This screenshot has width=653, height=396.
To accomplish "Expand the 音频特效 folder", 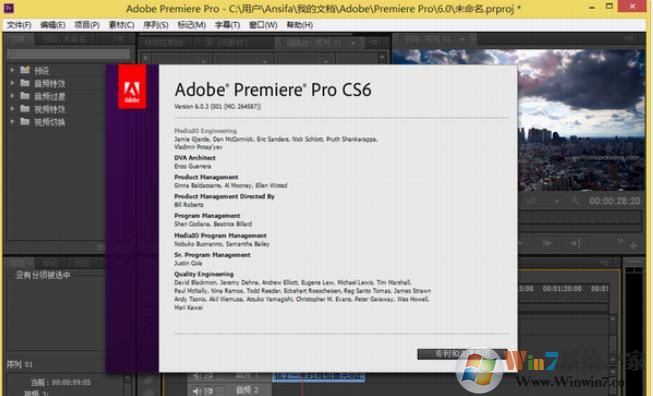I will tap(12, 83).
